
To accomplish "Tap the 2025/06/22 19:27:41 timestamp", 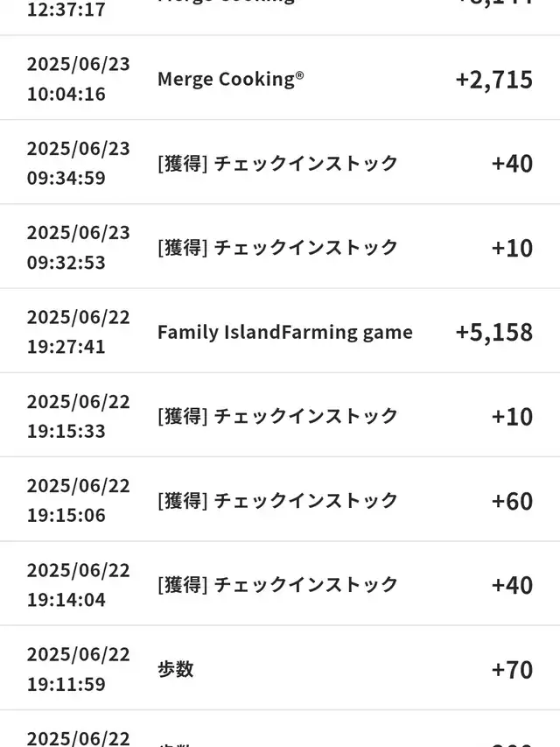I will pyautogui.click(x=78, y=331).
